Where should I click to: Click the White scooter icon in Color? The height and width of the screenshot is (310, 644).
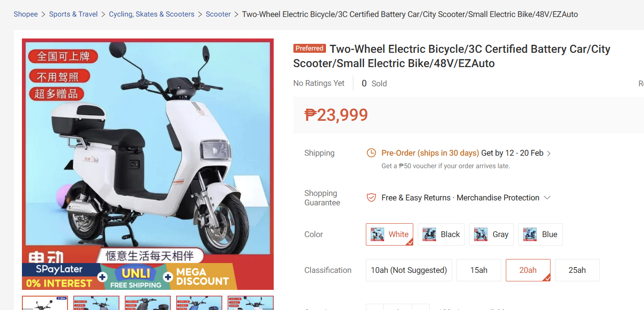(x=377, y=234)
